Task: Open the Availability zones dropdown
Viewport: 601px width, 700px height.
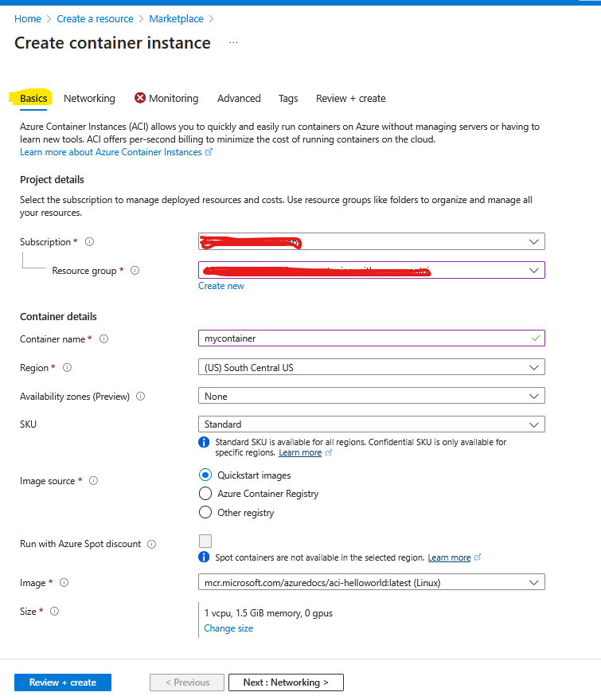Action: tap(372, 396)
